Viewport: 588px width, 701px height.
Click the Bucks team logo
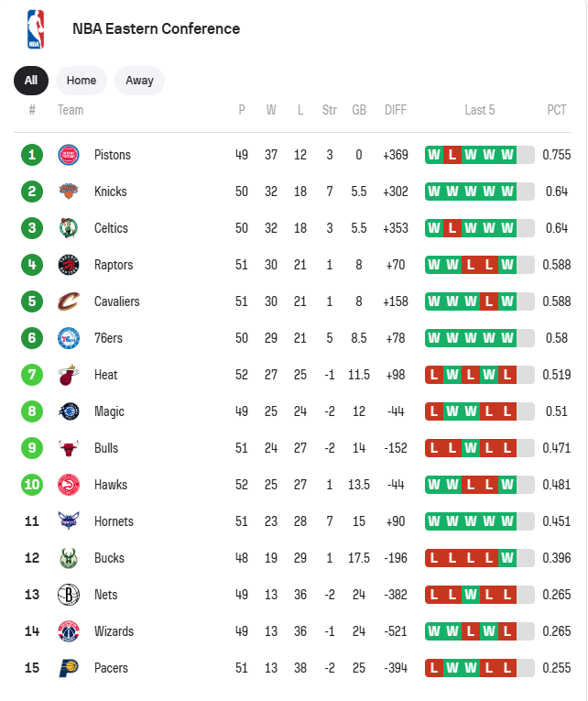tap(69, 558)
